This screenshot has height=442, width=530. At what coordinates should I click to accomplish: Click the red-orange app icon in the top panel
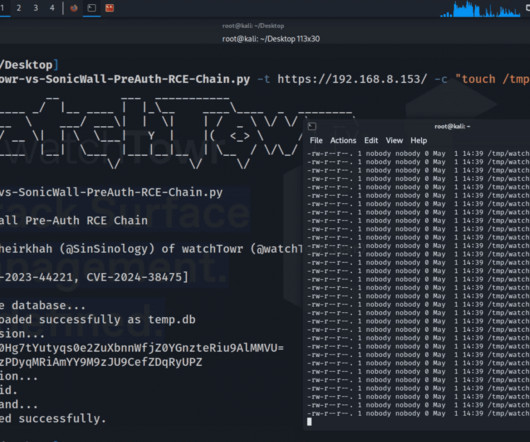coord(110,8)
